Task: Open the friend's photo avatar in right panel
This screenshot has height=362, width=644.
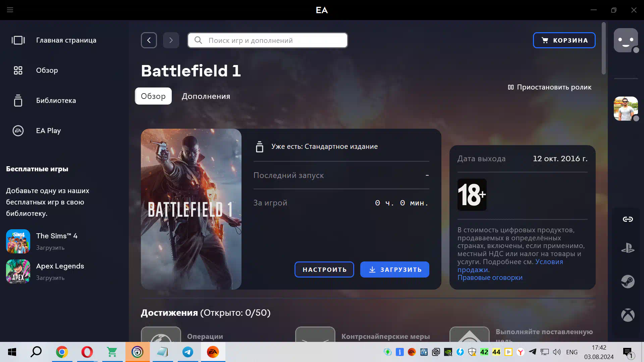Action: coord(626,109)
